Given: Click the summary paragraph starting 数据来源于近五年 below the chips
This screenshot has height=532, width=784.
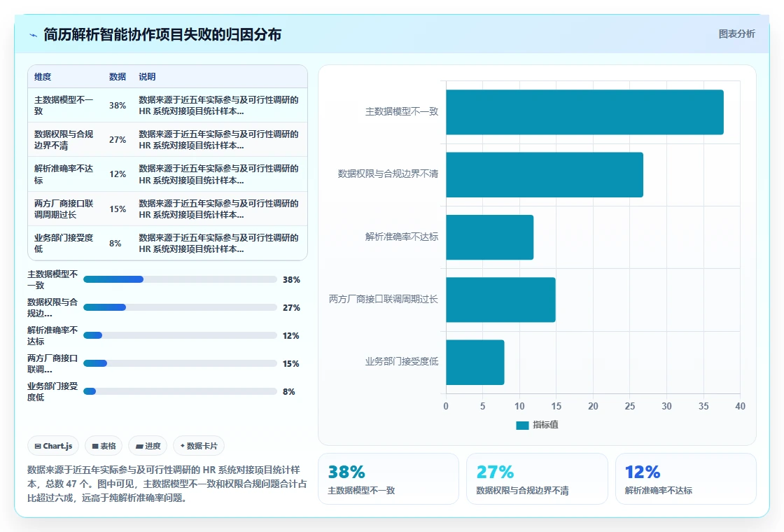Looking at the screenshot, I should coord(167,484).
